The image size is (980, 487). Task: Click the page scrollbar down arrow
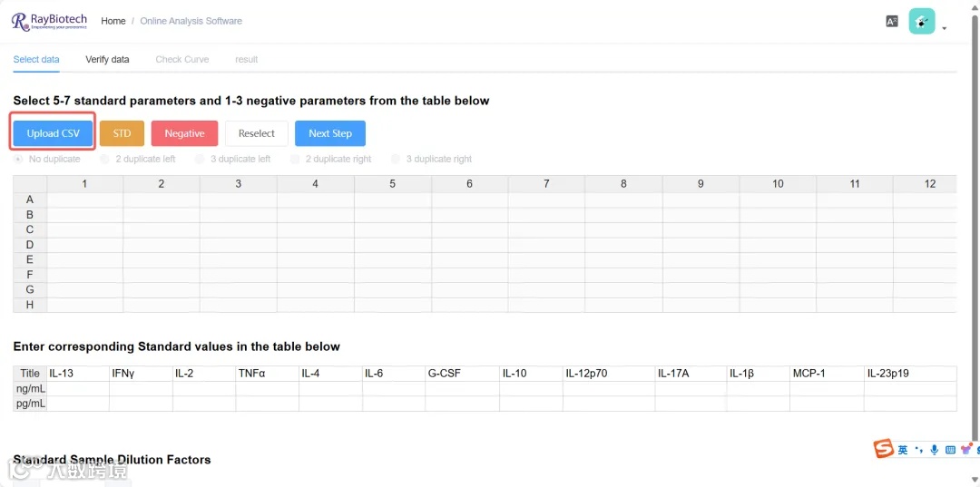[x=975, y=479]
